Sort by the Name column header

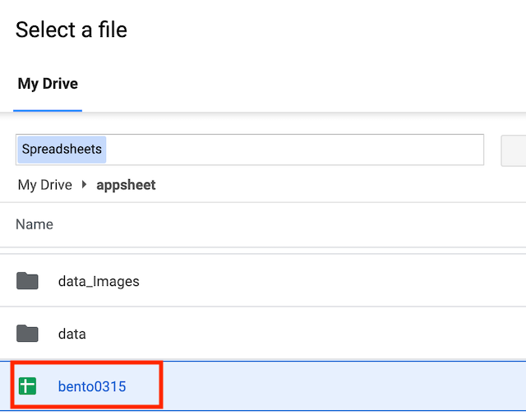coord(35,224)
